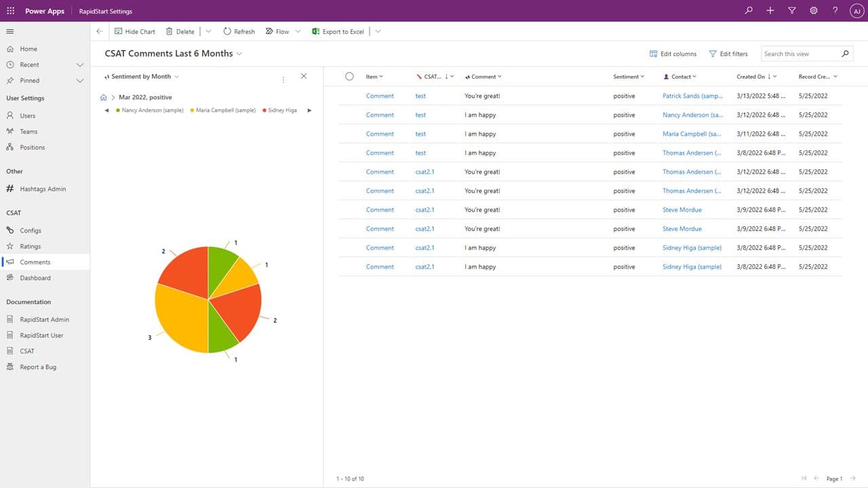Select Ratings in the CSAT navigation
868x488 pixels.
[x=31, y=246]
